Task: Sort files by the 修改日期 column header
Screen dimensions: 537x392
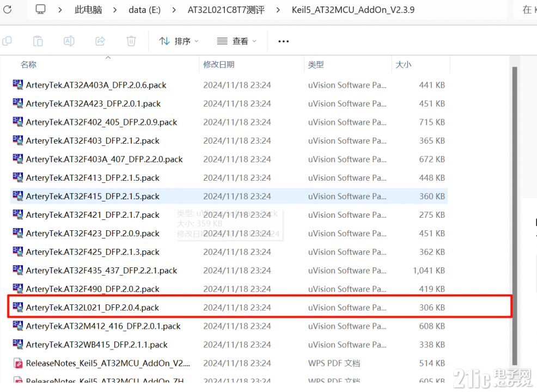Action: coord(219,64)
